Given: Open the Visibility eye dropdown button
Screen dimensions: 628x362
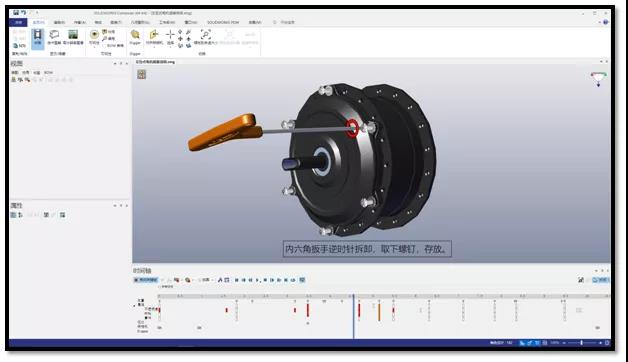Looking at the screenshot, I should [94, 38].
